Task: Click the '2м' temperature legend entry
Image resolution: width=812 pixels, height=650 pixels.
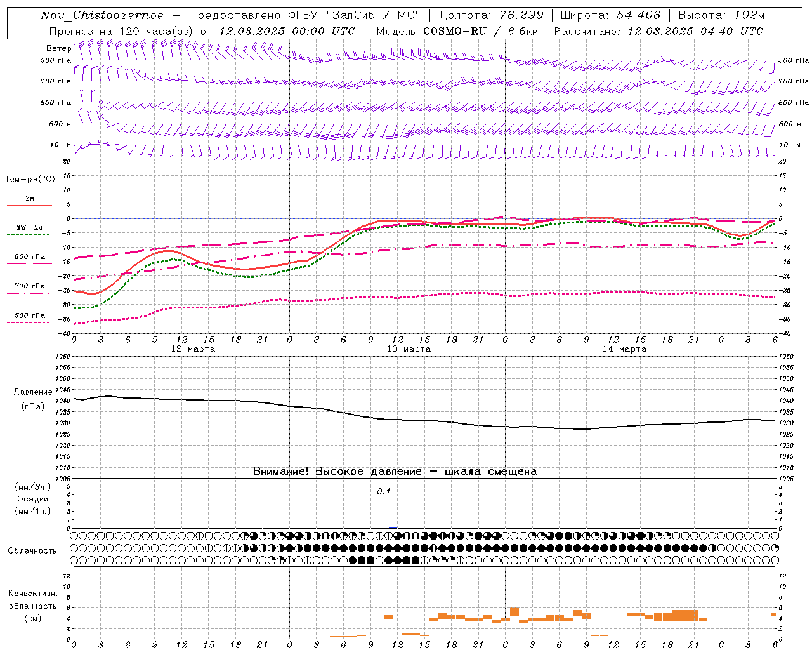Action: 30,198
